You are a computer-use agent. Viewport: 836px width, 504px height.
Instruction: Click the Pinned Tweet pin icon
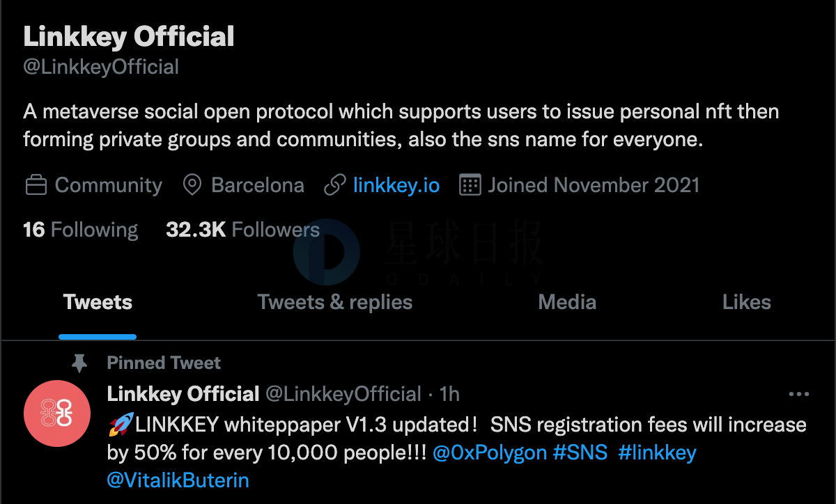(80, 363)
